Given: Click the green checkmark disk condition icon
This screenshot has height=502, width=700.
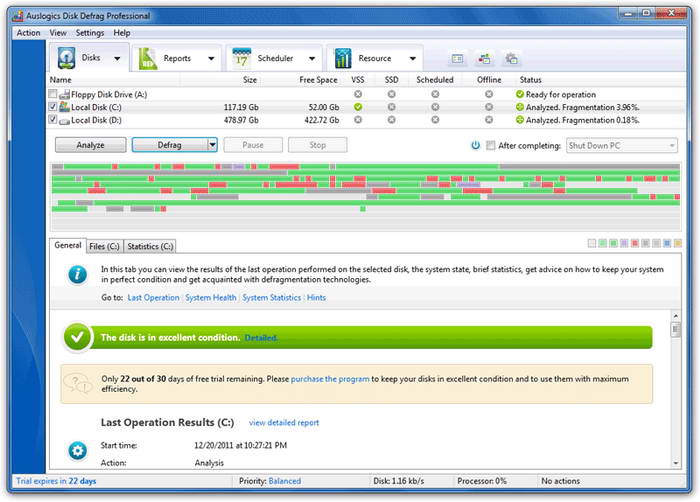Looking at the screenshot, I should pyautogui.click(x=77, y=337).
